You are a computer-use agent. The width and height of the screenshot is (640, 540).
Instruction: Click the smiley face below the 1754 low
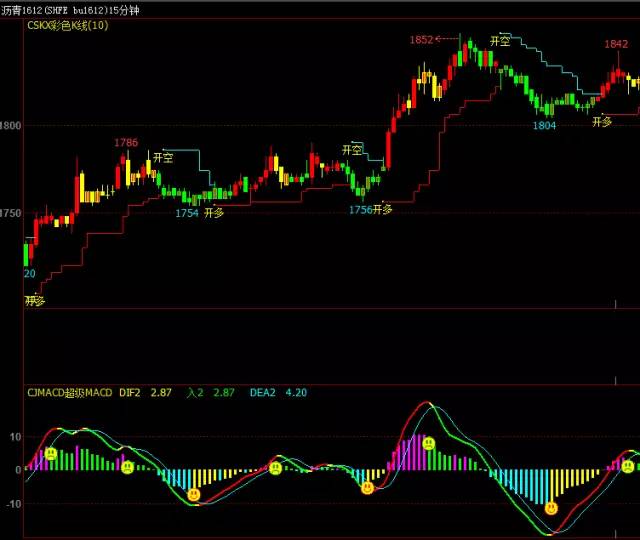194,495
